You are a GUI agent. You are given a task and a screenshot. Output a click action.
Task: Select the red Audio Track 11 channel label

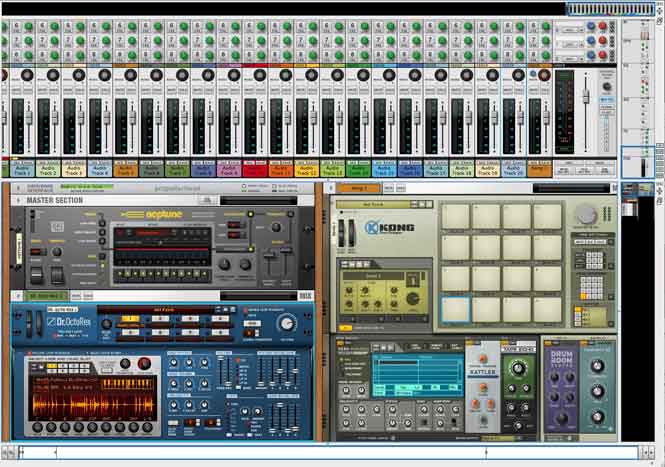pos(255,170)
